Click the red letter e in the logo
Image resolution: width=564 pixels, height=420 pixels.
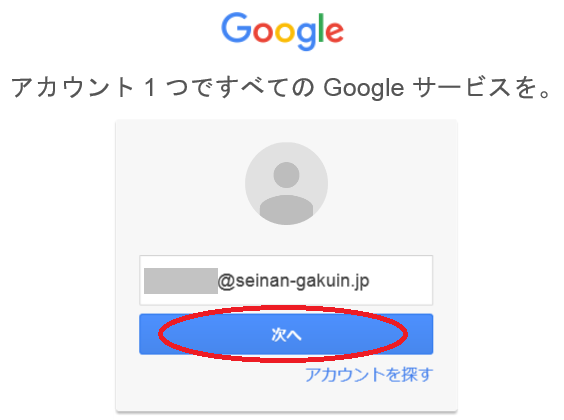[x=335, y=32]
